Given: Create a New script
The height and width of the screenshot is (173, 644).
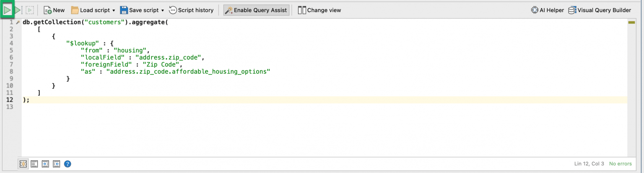Looking at the screenshot, I should point(54,10).
